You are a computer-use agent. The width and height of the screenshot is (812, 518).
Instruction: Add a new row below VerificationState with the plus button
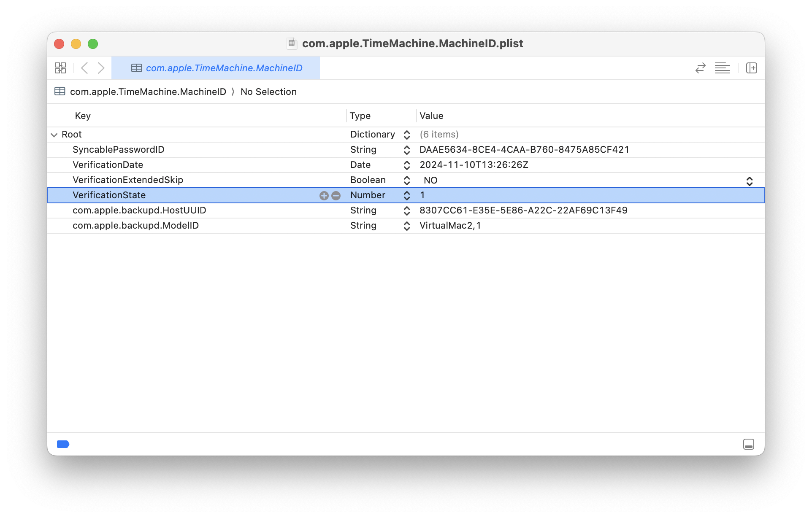pos(324,195)
